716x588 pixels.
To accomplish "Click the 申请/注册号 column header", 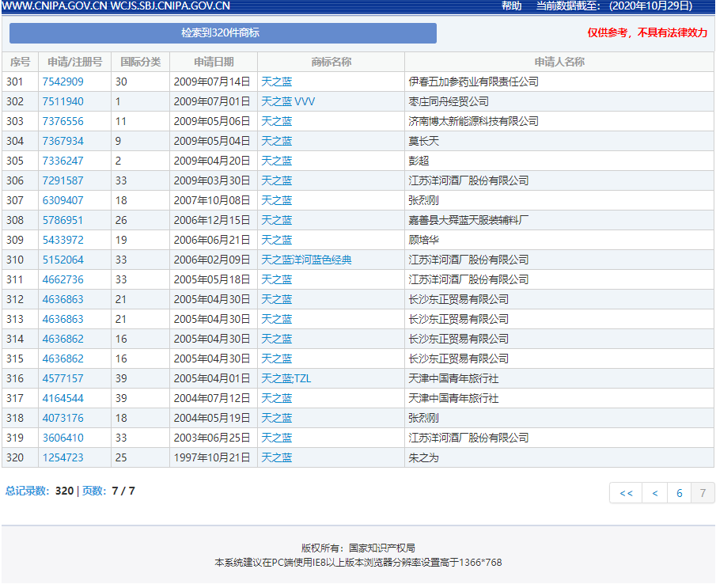I will [74, 62].
